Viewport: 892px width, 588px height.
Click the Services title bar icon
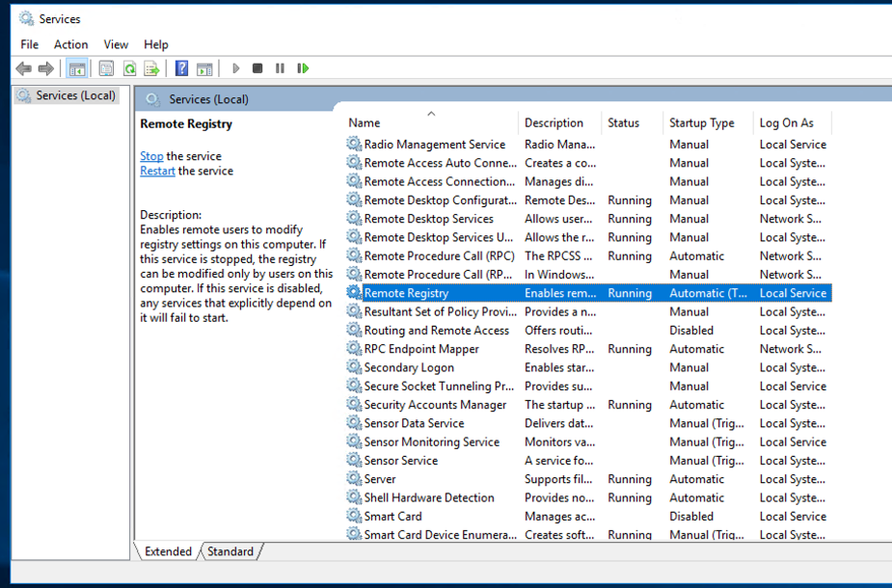[26, 18]
